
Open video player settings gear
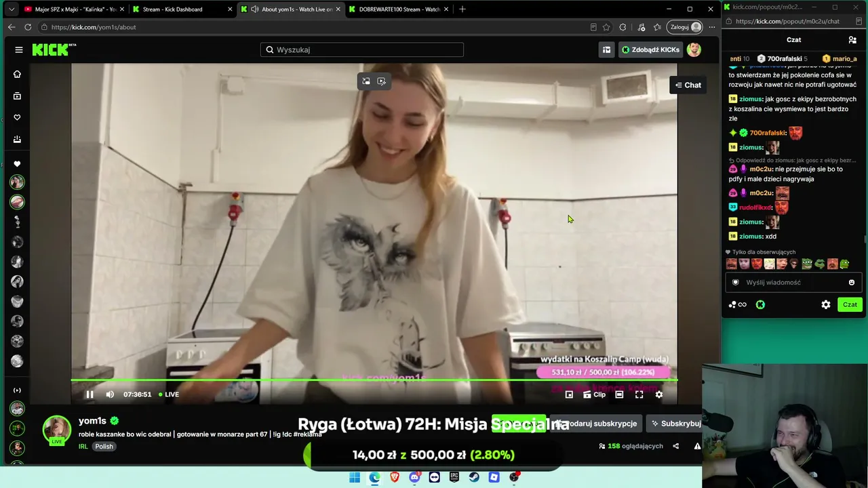point(658,394)
